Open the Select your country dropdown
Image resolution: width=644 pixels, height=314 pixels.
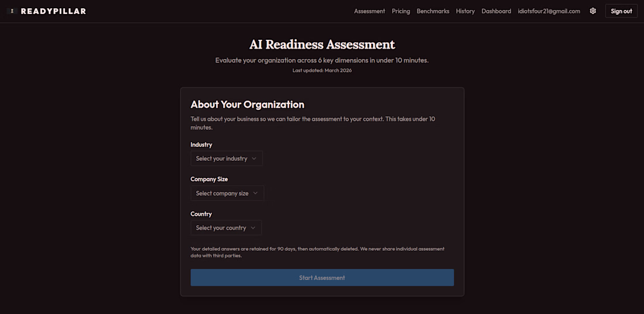226,228
